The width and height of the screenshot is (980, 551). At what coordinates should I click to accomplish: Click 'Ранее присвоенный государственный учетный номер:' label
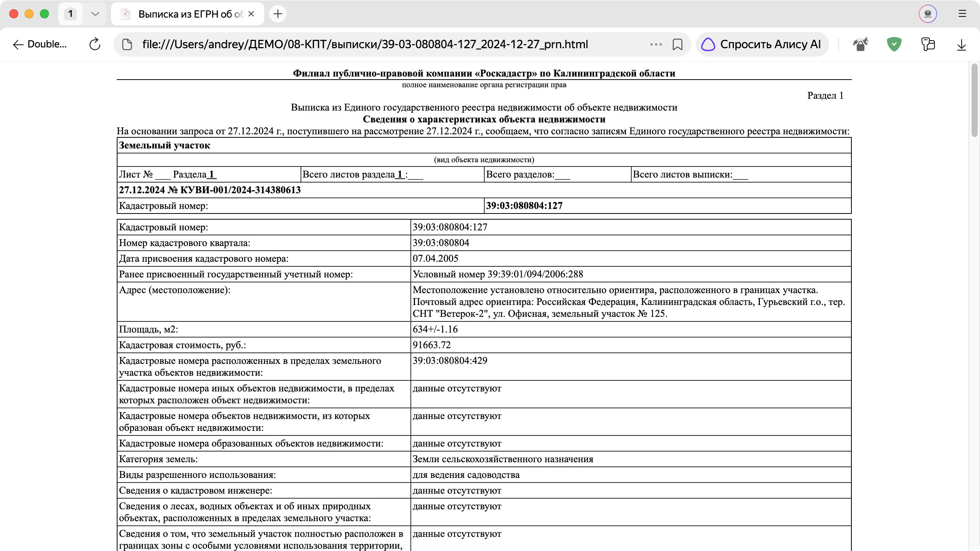236,274
